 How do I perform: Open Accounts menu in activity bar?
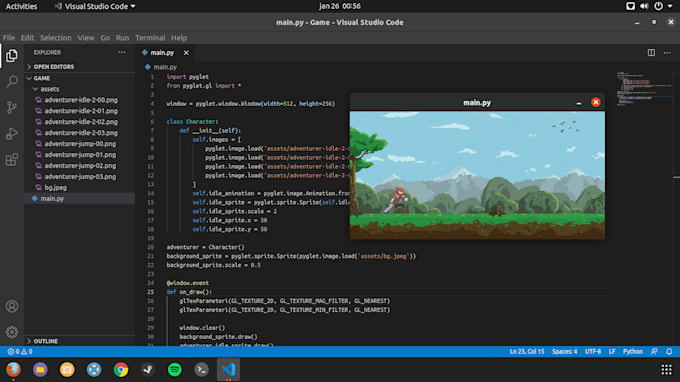(x=12, y=307)
